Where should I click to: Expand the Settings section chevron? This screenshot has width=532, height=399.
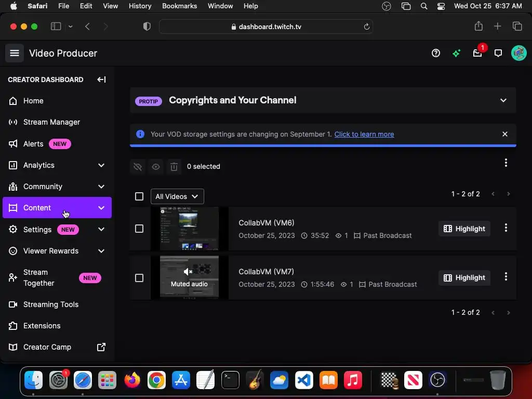tap(101, 229)
